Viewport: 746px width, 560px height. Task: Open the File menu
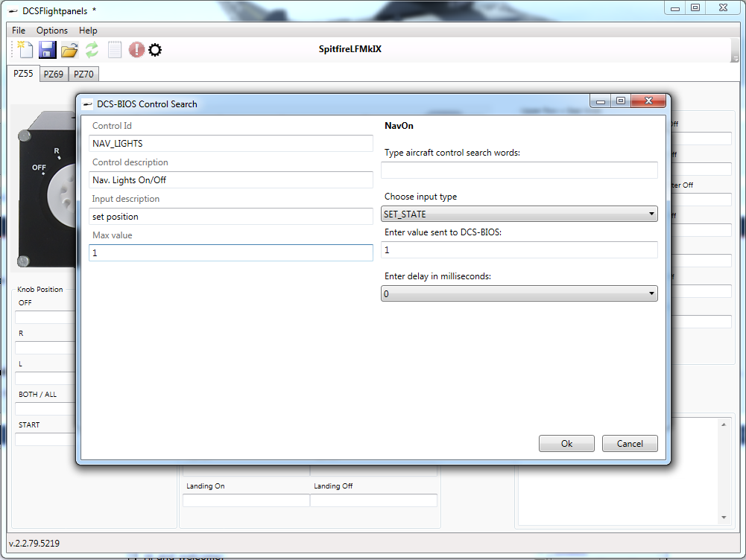coord(19,31)
